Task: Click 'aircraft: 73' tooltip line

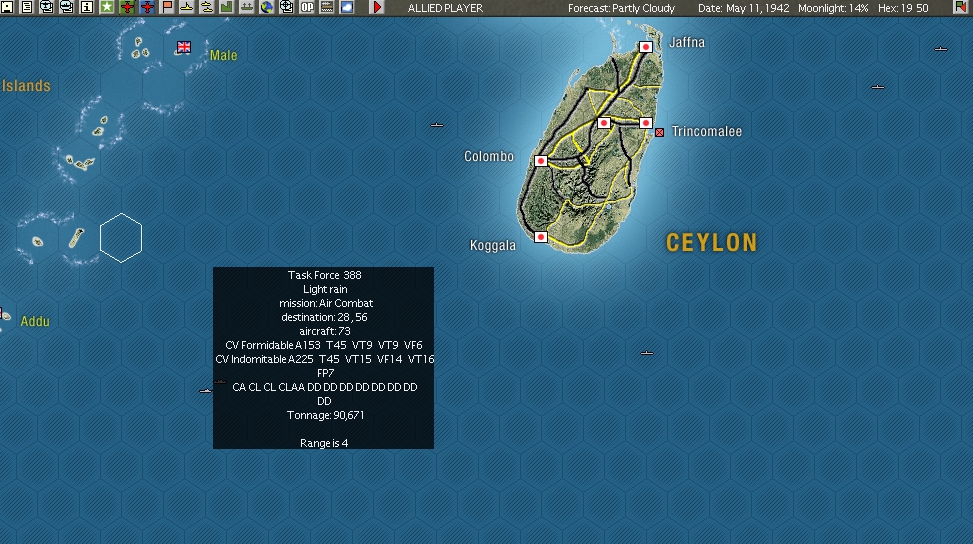Action: [x=325, y=331]
